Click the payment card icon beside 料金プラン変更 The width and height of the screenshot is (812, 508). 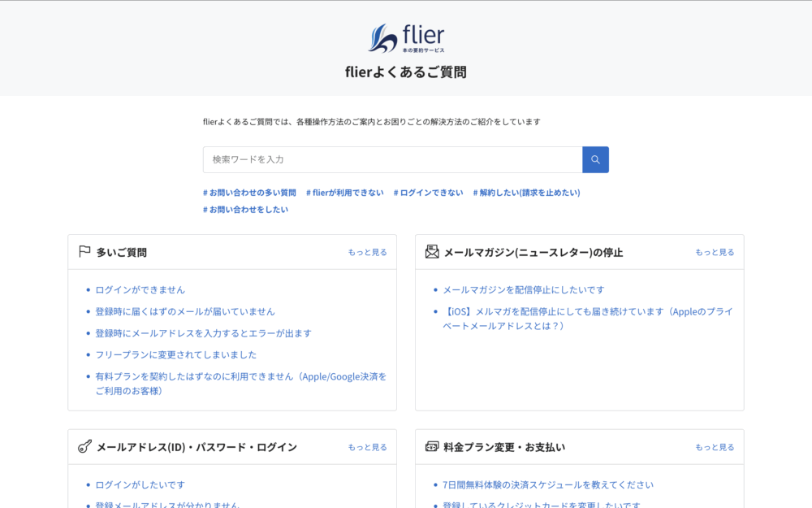432,447
